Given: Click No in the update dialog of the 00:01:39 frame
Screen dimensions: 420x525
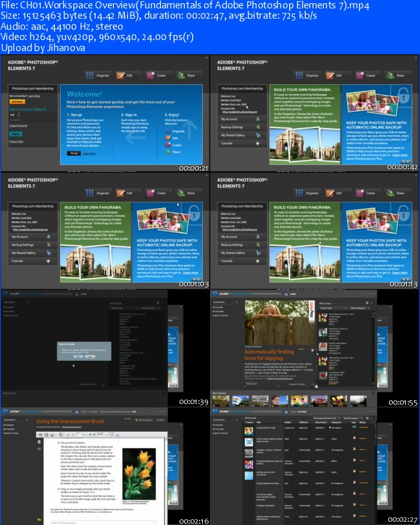Looking at the screenshot, I should pyautogui.click(x=90, y=357).
